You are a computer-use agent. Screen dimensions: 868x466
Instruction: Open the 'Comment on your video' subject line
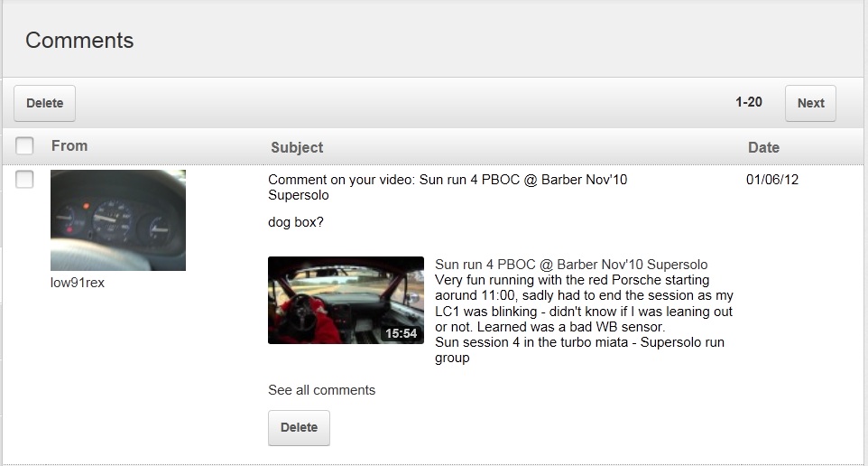[x=447, y=187]
